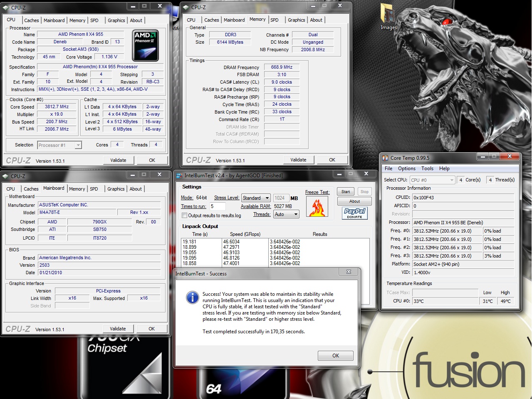Open the Images folder on desktop
This screenshot has height=399, width=532.
coord(388,17)
